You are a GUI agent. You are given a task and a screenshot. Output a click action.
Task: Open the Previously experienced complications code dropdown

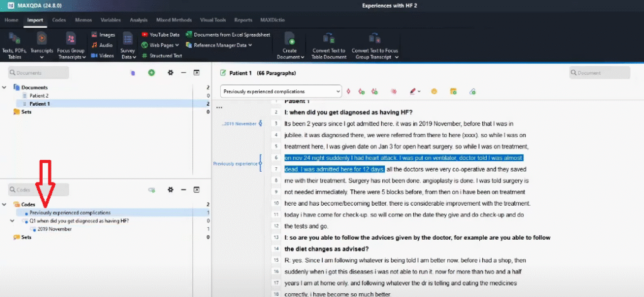[x=281, y=91]
